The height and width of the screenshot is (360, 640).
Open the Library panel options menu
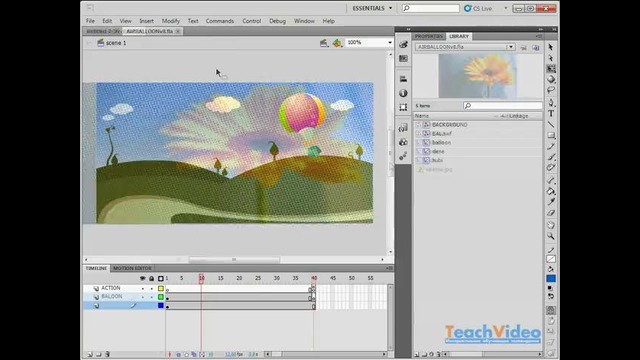539,36
